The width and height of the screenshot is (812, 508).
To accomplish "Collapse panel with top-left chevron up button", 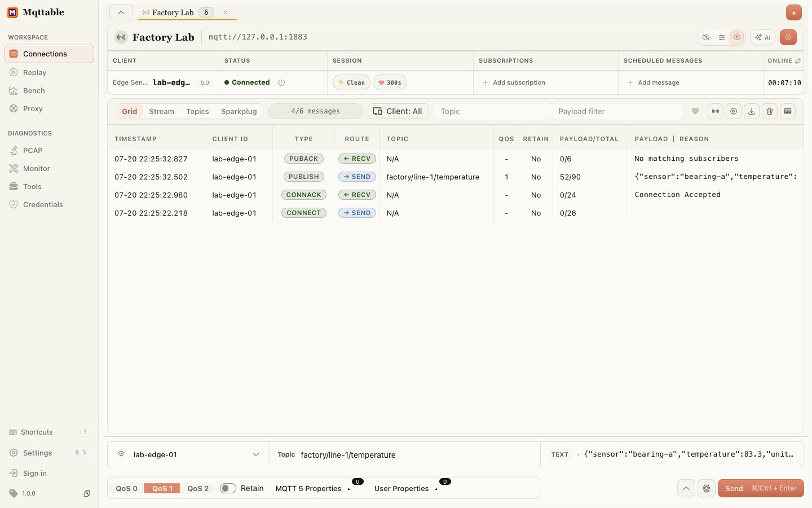I will point(121,12).
